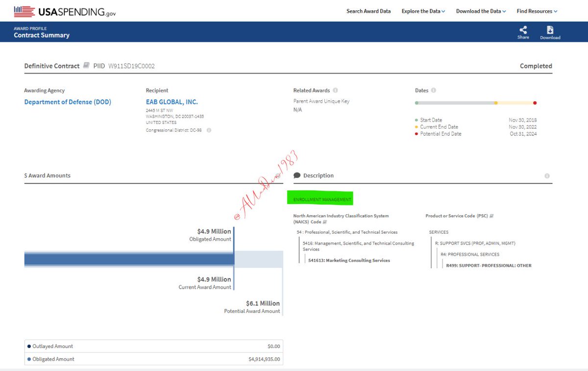
Task: Click the Obligated Amount $4,914,935.00 row
Action: 153,359
